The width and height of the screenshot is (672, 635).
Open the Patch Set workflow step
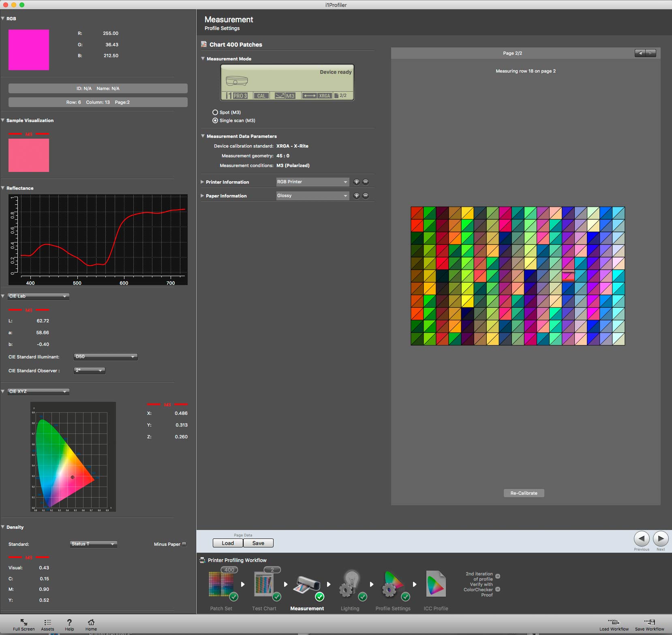(221, 585)
